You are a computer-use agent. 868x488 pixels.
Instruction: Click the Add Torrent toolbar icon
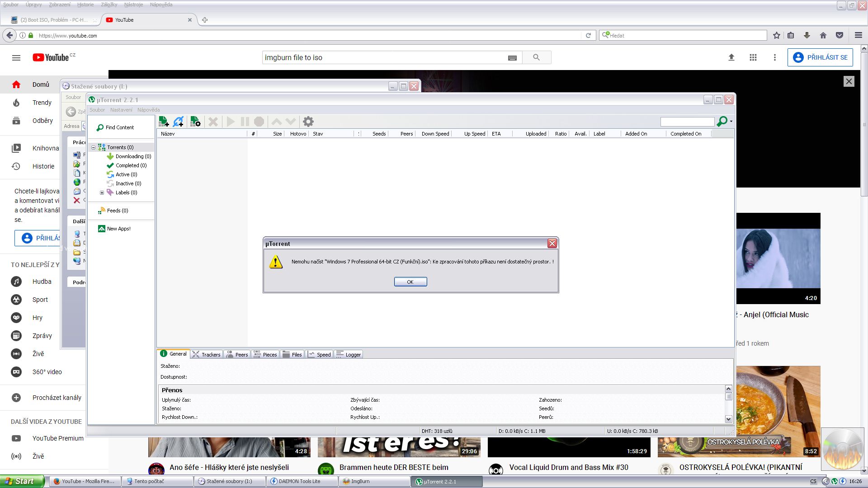(x=164, y=122)
